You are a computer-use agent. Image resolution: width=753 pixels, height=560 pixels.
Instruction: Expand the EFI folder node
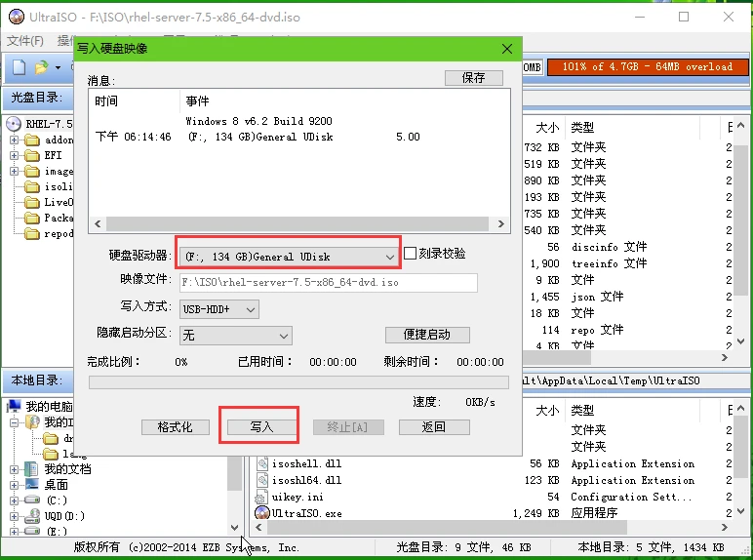click(14, 155)
